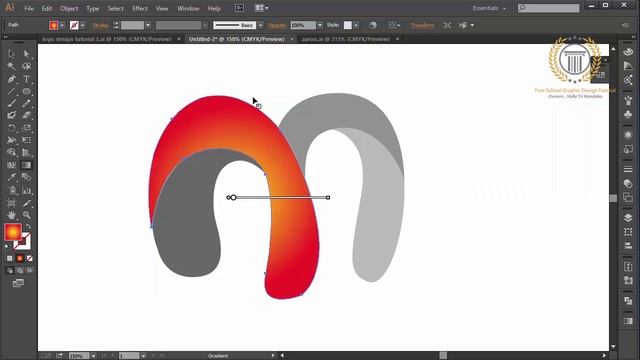Set paint mode to None
The width and height of the screenshot is (640, 360).
click(29, 258)
